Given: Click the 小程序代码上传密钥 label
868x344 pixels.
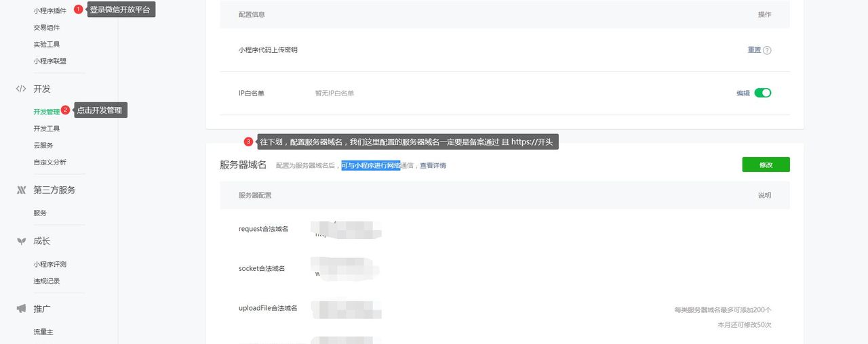Looking at the screenshot, I should pyautogui.click(x=268, y=50).
